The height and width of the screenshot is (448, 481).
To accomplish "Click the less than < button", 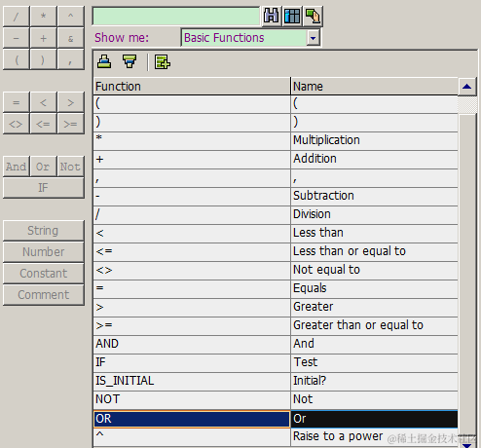I will [x=43, y=102].
